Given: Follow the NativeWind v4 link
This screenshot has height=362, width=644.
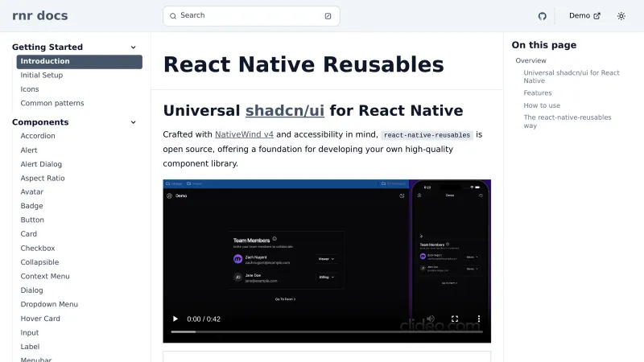Looking at the screenshot, I should point(244,134).
